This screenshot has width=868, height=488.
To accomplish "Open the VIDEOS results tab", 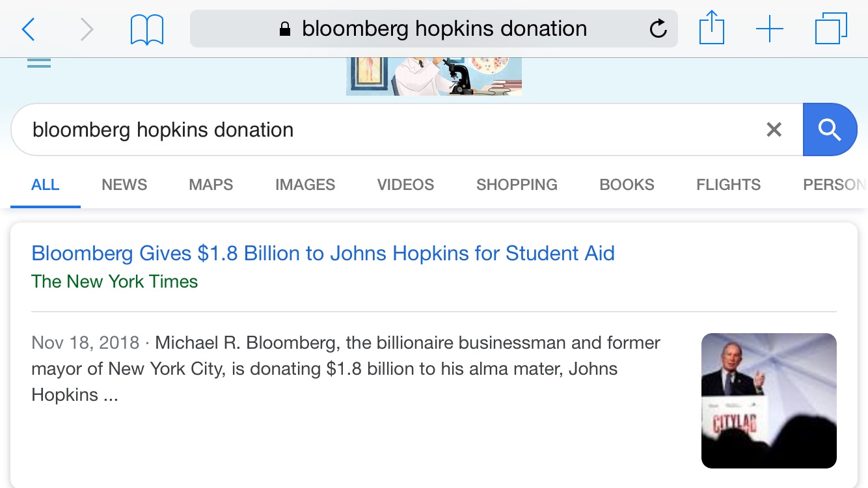I will click(x=405, y=185).
